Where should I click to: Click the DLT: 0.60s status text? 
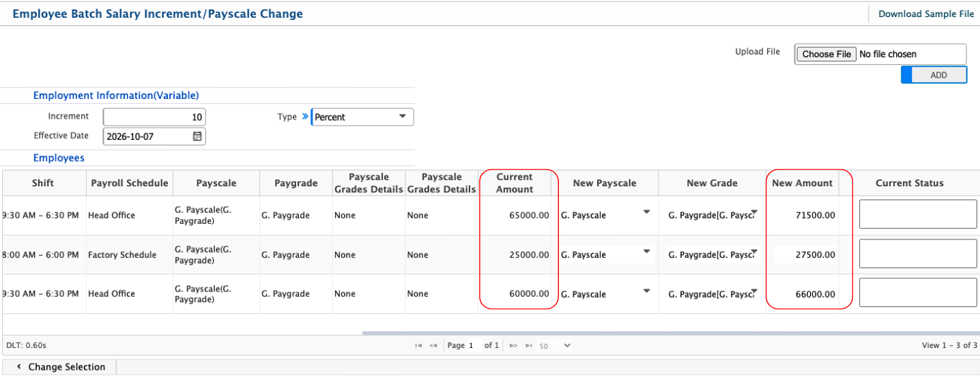(x=26, y=345)
